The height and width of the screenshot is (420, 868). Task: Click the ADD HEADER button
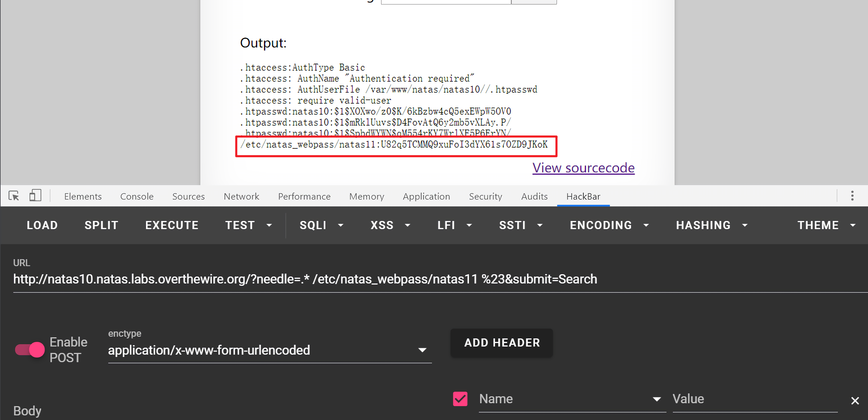(502, 342)
